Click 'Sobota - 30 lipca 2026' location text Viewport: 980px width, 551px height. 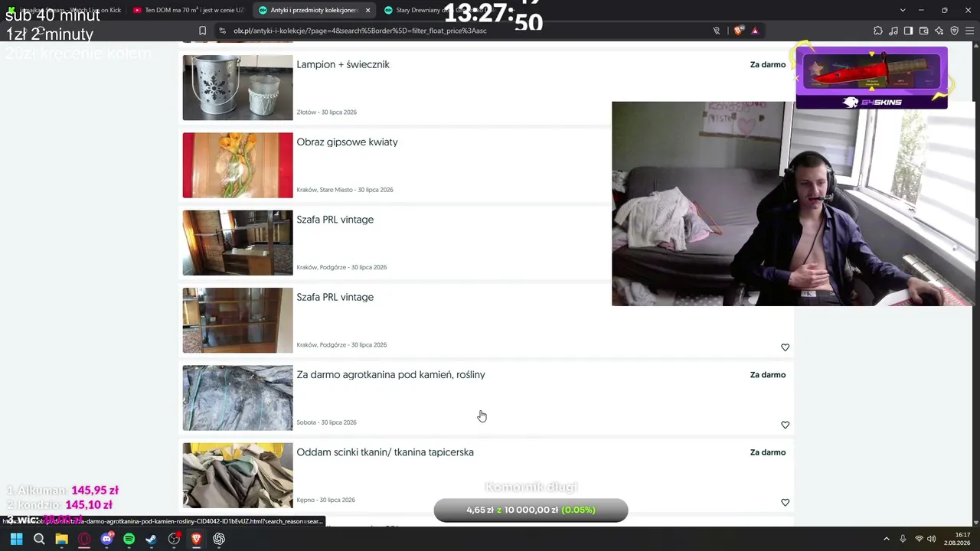pos(327,422)
